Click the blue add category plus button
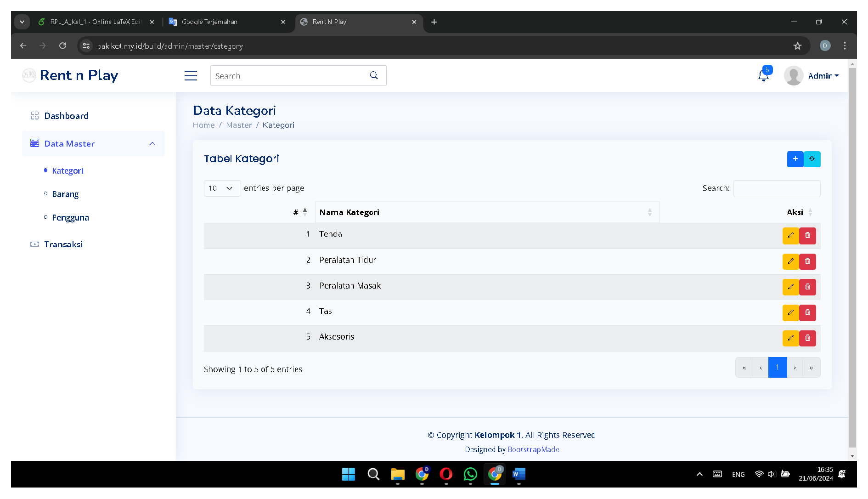This screenshot has height=499, width=868. click(x=795, y=159)
